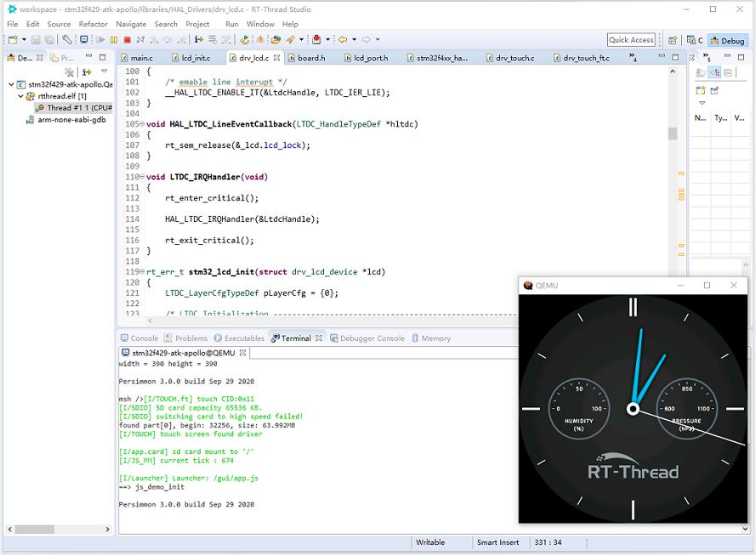756x555 pixels.
Task: Show hidden right panel views (»5)
Action: pyautogui.click(x=707, y=58)
